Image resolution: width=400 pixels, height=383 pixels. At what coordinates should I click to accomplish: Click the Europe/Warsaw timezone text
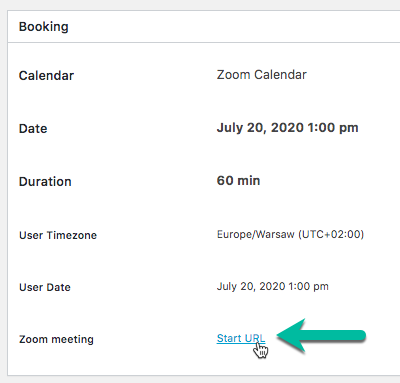click(x=255, y=234)
